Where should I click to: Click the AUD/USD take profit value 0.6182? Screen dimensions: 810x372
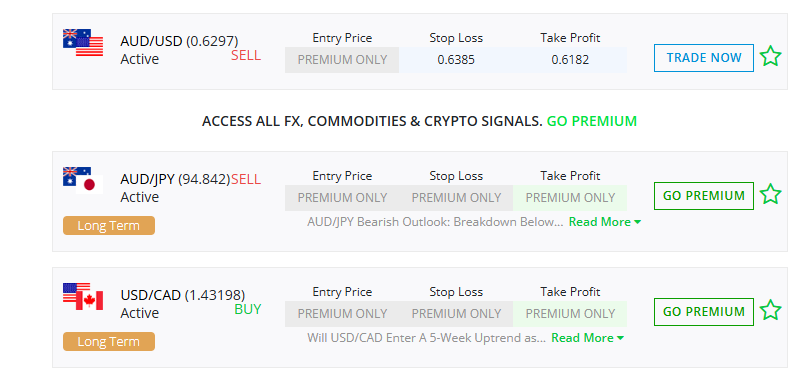[570, 60]
